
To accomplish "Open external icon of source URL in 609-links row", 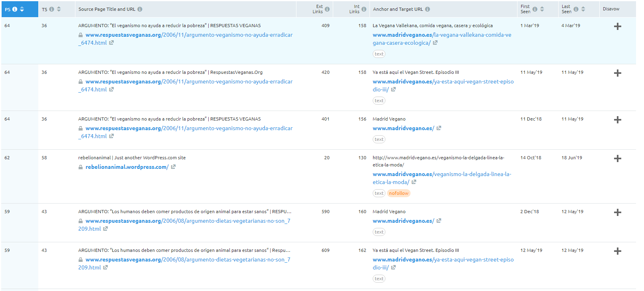I will [x=105, y=267].
